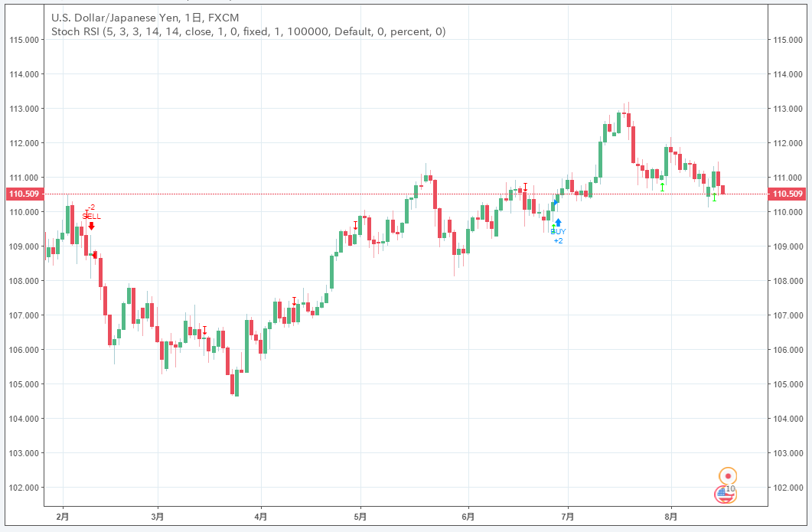Screen dimensions: 812x532
Task: Select the U.S. Dollar/Japanese Yen chart title
Action: (x=145, y=18)
